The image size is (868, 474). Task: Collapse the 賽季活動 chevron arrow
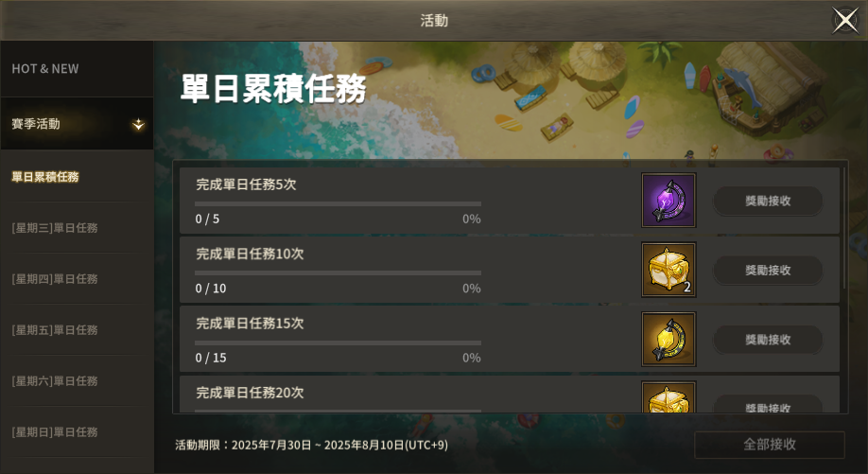pyautogui.click(x=138, y=125)
